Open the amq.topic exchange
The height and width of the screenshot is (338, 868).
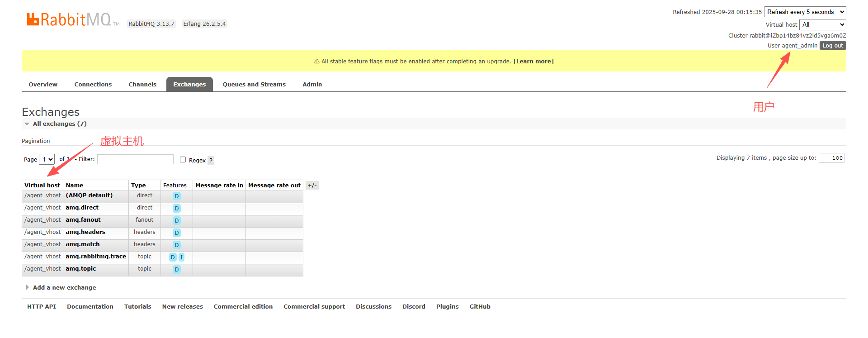pos(81,269)
